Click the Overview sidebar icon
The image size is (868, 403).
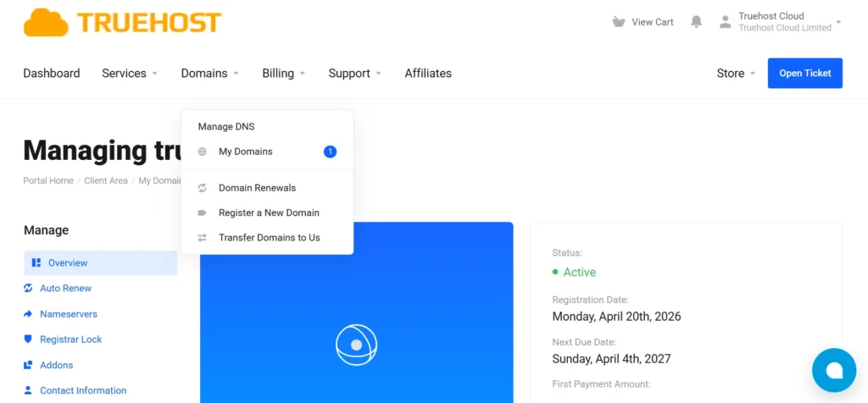(36, 263)
